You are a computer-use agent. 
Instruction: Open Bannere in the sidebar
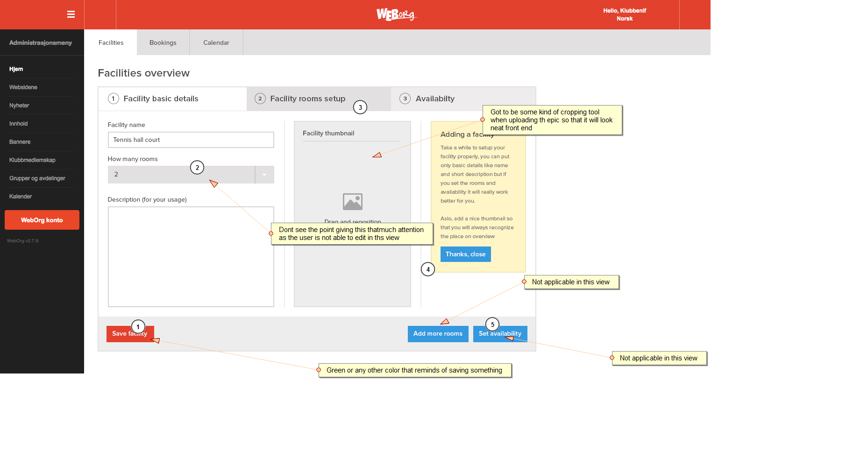(x=20, y=142)
